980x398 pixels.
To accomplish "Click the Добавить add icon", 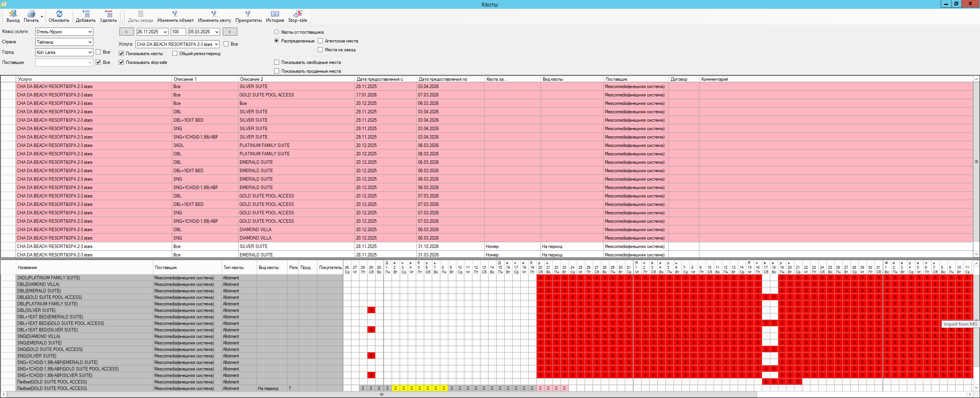I will click(85, 14).
